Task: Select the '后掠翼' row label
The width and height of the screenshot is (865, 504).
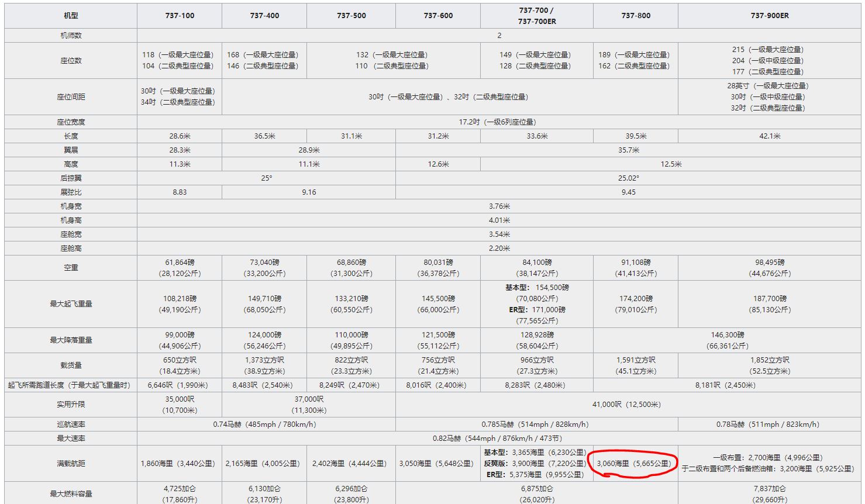Action: coord(71,178)
